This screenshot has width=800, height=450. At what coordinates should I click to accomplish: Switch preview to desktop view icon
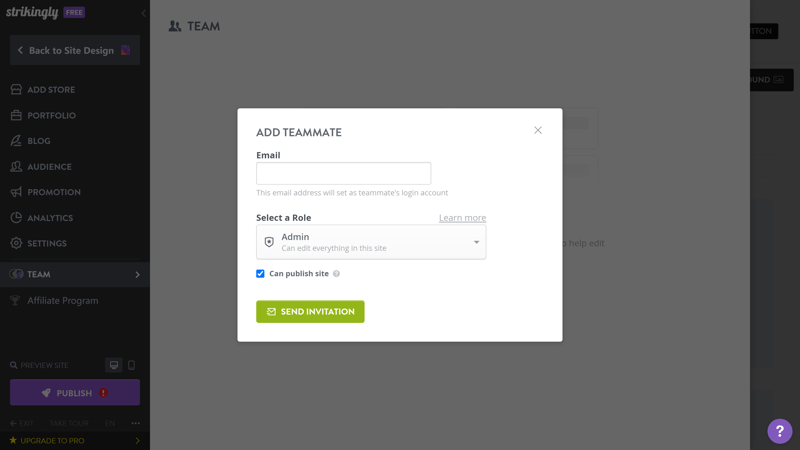114,365
